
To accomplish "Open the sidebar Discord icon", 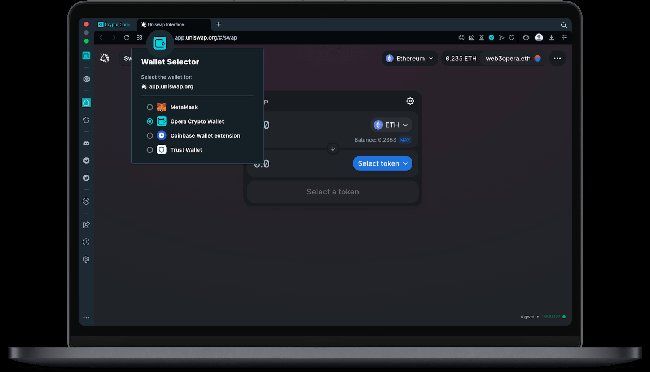I will (86, 143).
